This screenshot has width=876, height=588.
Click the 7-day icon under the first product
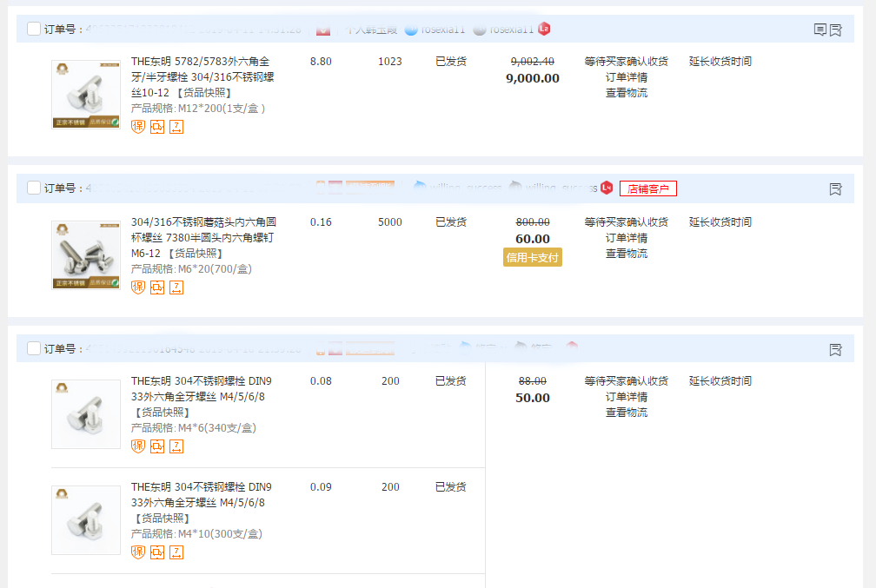[x=176, y=127]
